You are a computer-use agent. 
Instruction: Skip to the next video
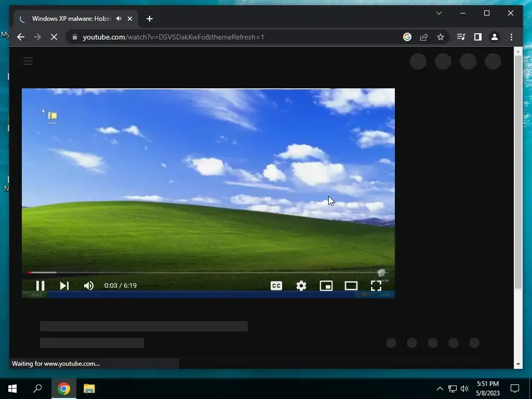pos(64,286)
